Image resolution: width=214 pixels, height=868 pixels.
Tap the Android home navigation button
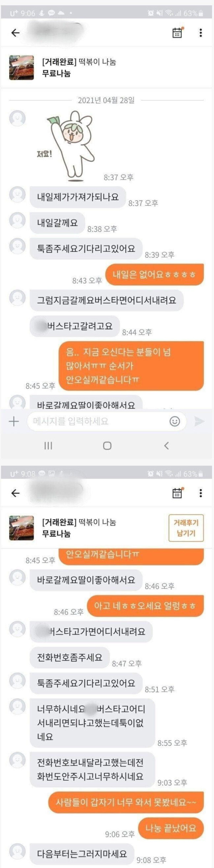[107, 446]
